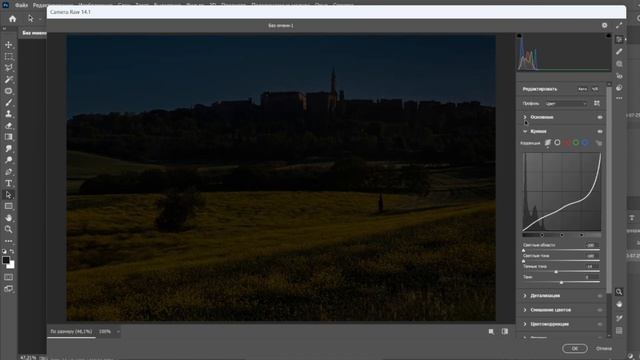Select the Type tool (T)
The width and height of the screenshot is (640, 360).
point(9,183)
